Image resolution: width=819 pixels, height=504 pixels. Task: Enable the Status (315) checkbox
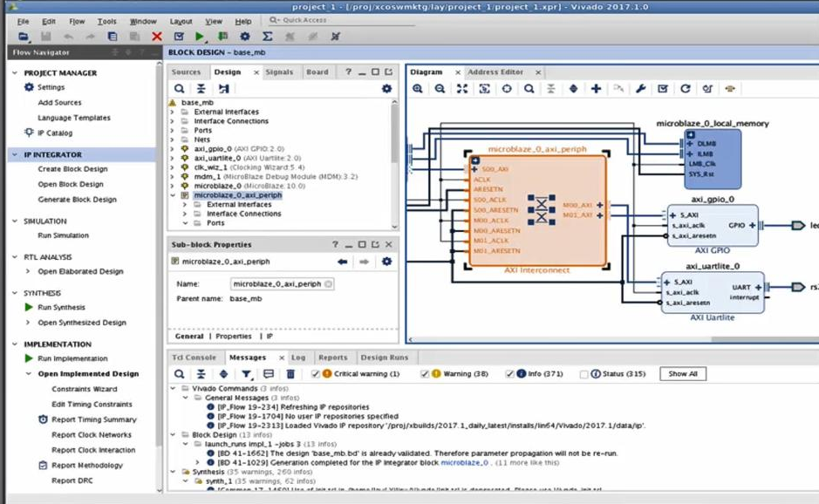584,374
